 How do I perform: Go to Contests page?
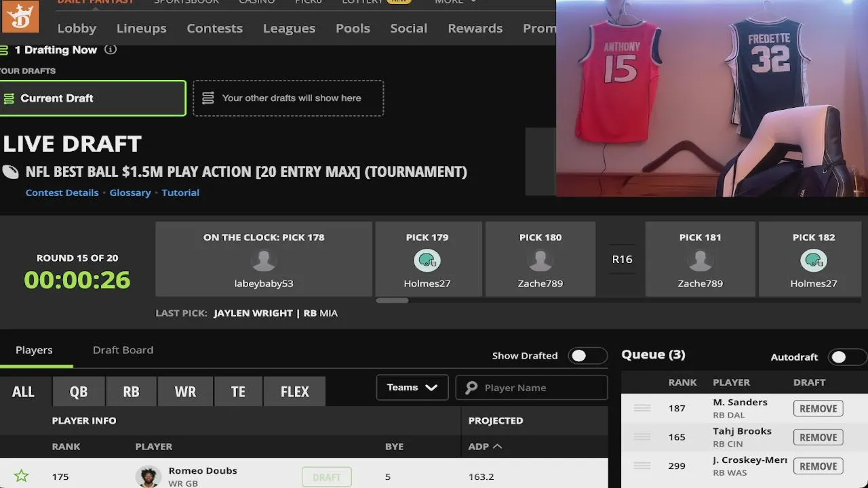[214, 28]
